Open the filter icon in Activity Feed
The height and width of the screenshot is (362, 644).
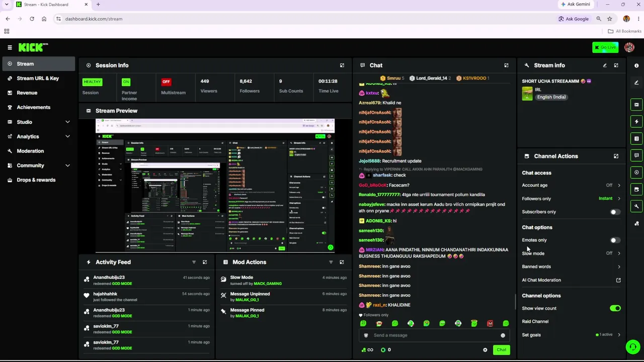[194, 262]
